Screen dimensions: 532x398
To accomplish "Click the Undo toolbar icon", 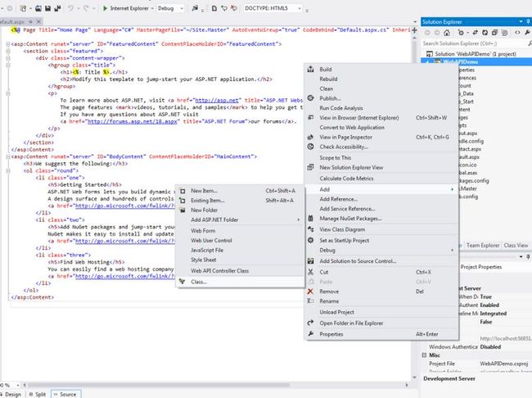I will pyautogui.click(x=70, y=8).
